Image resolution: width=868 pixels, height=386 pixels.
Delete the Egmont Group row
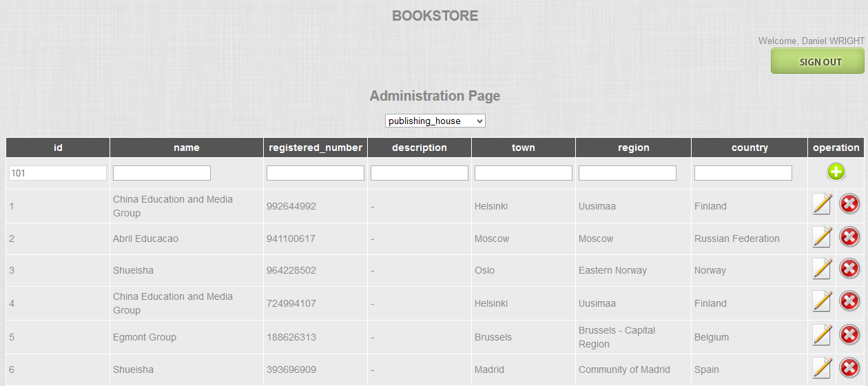pyautogui.click(x=849, y=335)
